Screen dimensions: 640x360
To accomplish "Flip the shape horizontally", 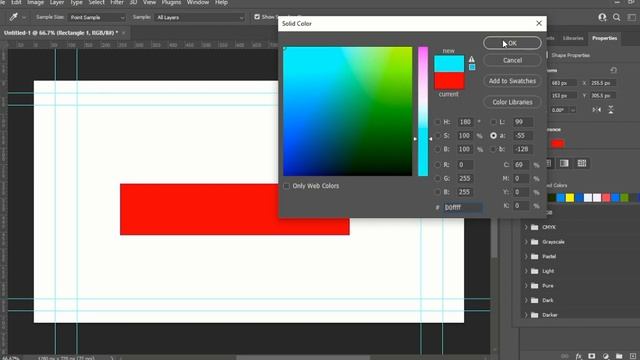I will (x=597, y=110).
